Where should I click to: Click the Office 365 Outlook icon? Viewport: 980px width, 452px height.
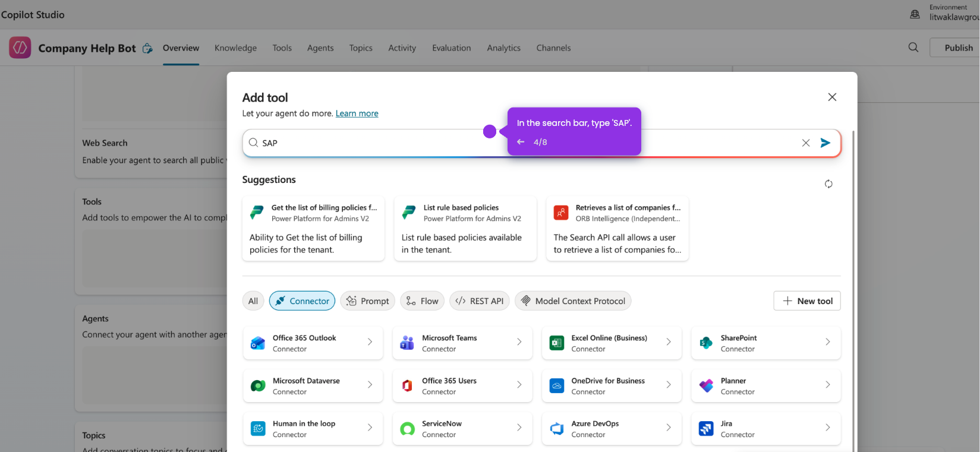click(258, 343)
